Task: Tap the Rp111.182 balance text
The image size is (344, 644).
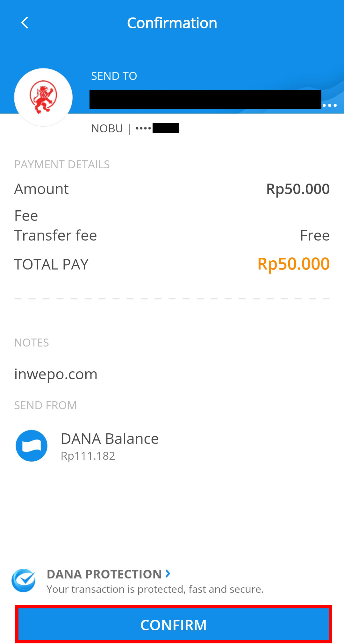Action: (x=88, y=456)
